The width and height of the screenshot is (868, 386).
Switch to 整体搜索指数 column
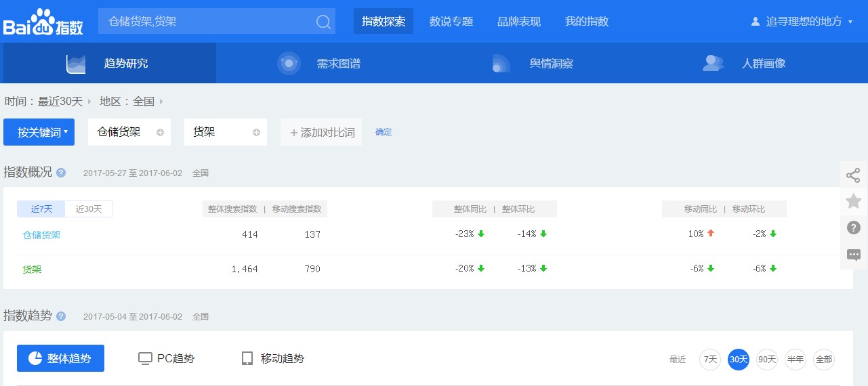pyautogui.click(x=232, y=209)
